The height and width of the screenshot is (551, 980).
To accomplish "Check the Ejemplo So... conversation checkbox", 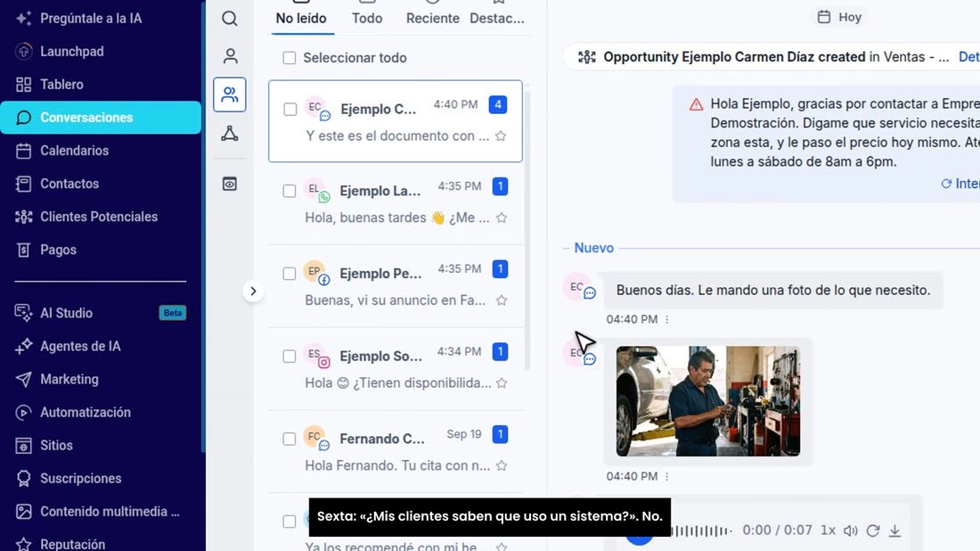I will coord(290,356).
